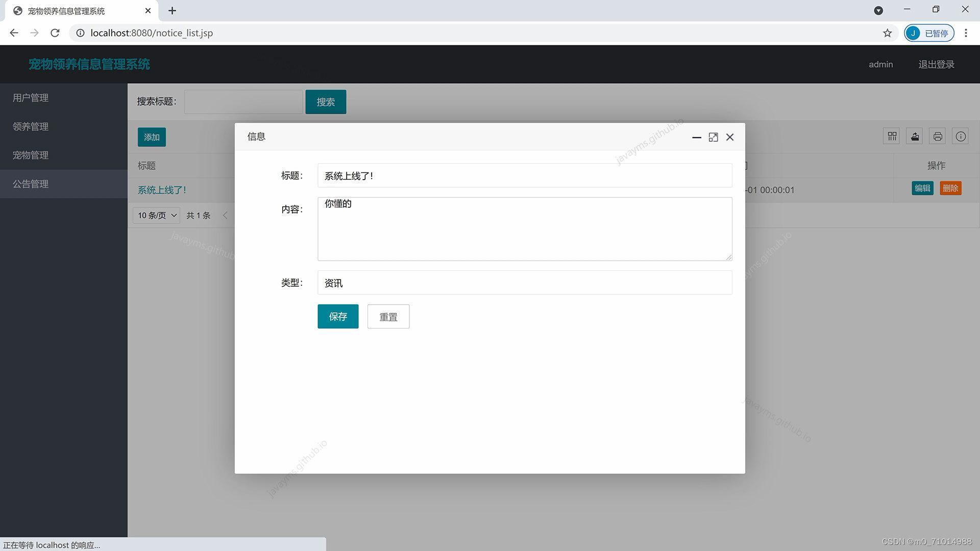Go back in browser history
This screenshot has width=980, height=551.
[14, 33]
